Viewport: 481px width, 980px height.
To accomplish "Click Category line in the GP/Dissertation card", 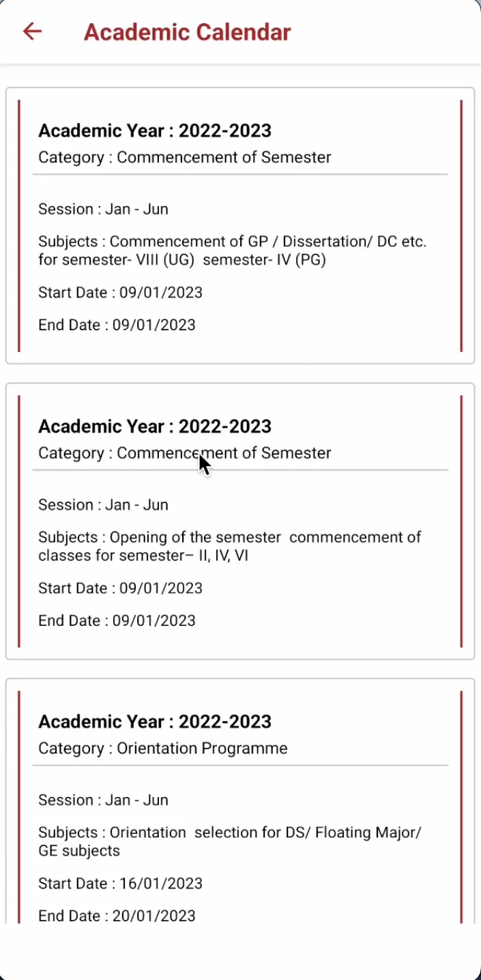I will [x=184, y=158].
